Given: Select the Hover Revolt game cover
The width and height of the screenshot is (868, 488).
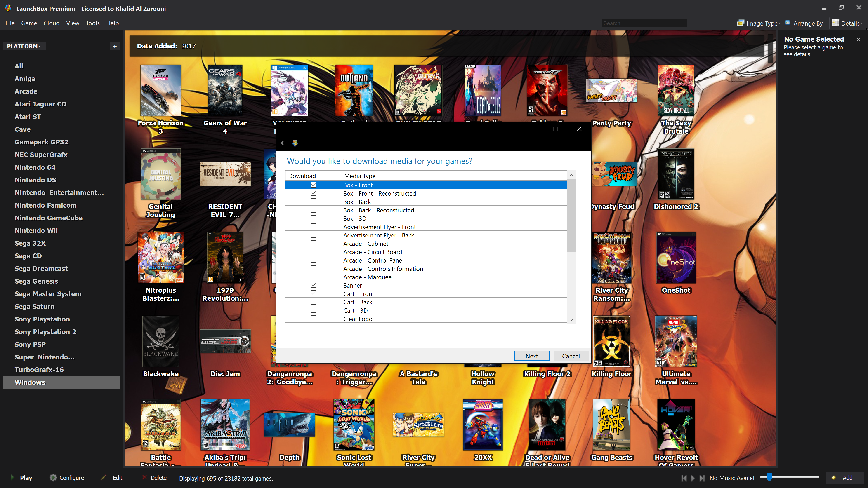Looking at the screenshot, I should [x=676, y=425].
